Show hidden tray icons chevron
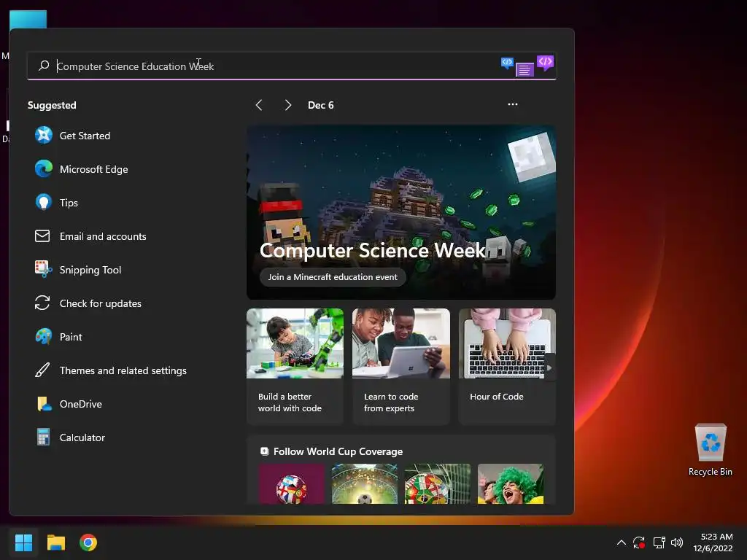 point(622,542)
